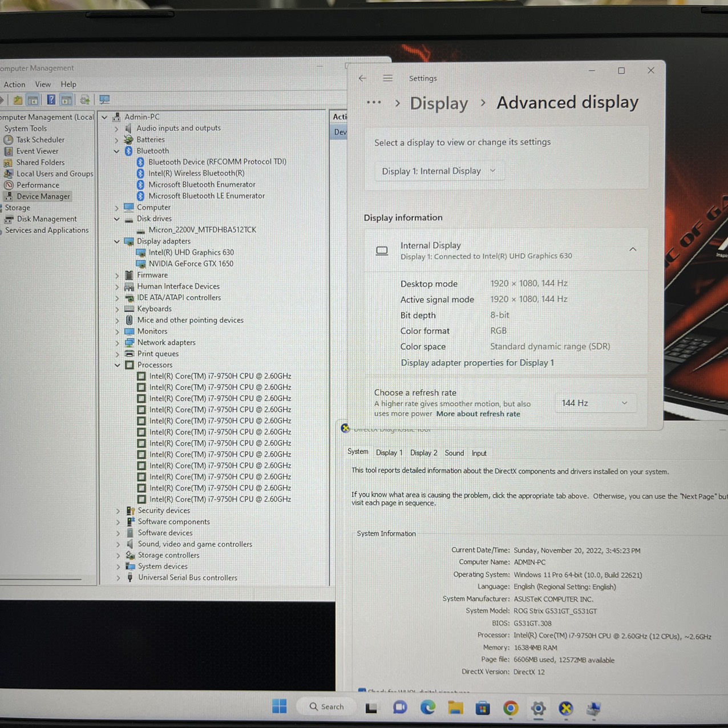Click the breadcrumb ellipsis in Settings
This screenshot has width=728, height=728.
point(374,103)
